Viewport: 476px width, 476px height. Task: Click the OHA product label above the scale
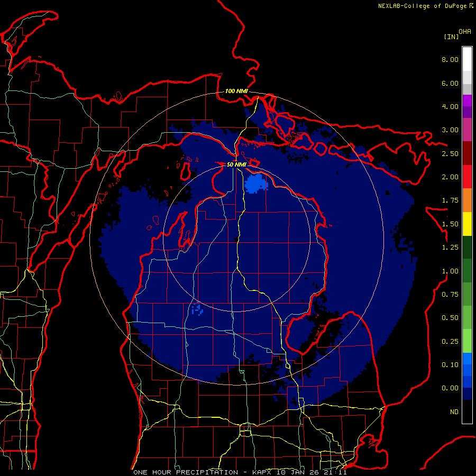[x=465, y=32]
